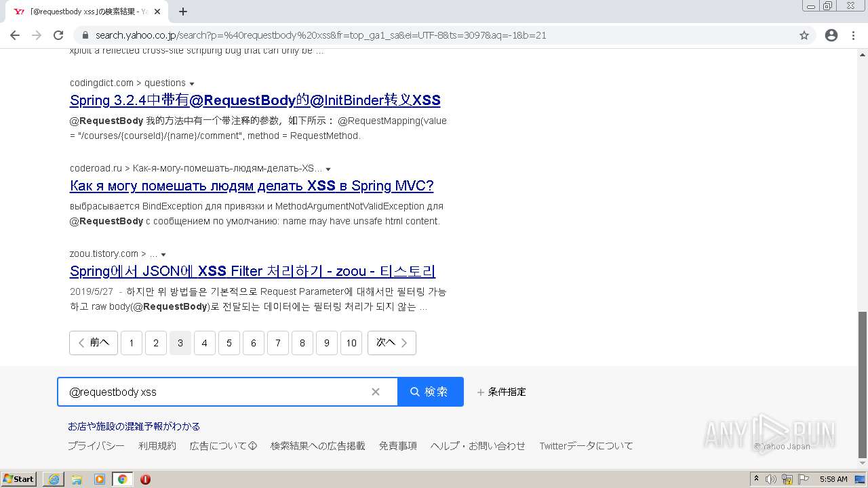Focus the address bar URL
This screenshot has width=868, height=488.
434,35
